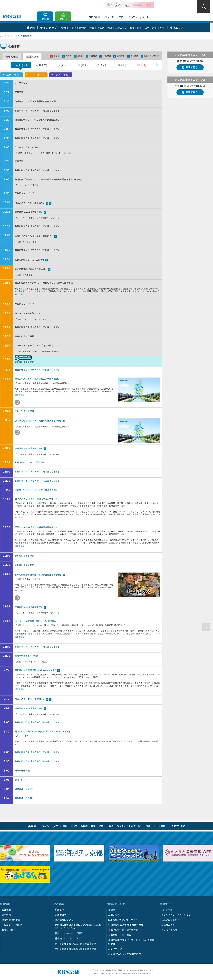Open 採用情報 in the footer
The image size is (213, 980).
click(x=6, y=915)
